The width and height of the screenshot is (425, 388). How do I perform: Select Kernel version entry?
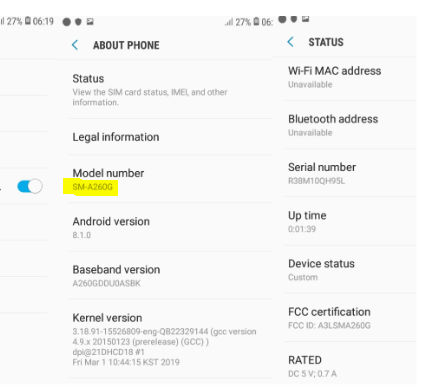click(x=170, y=339)
